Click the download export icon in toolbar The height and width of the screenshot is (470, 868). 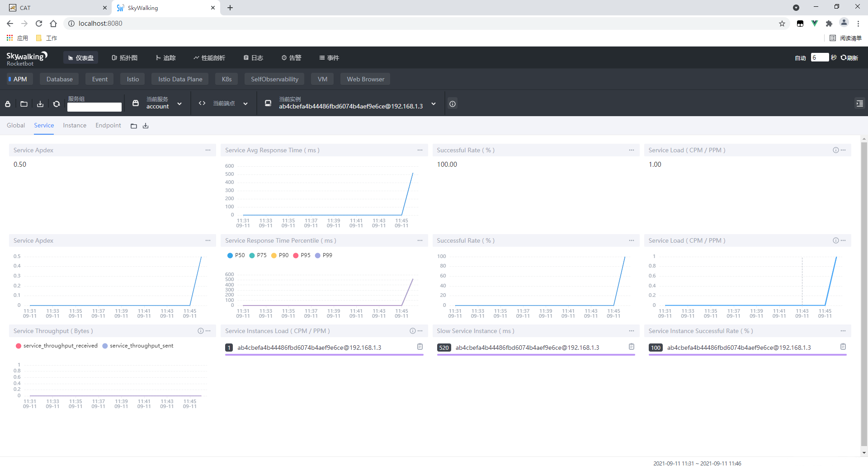[40, 104]
